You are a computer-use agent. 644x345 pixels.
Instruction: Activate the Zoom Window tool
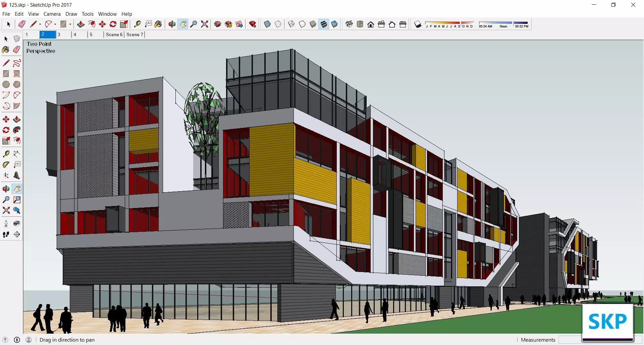pos(17,200)
